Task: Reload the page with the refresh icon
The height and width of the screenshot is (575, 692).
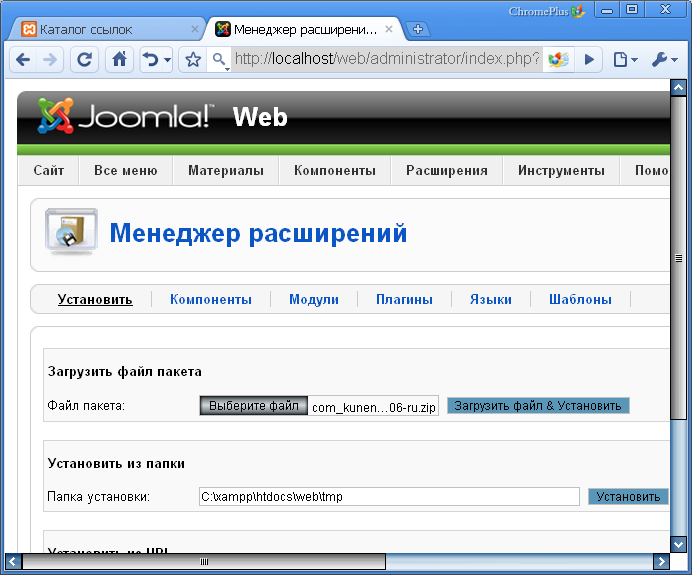Action: (x=84, y=59)
